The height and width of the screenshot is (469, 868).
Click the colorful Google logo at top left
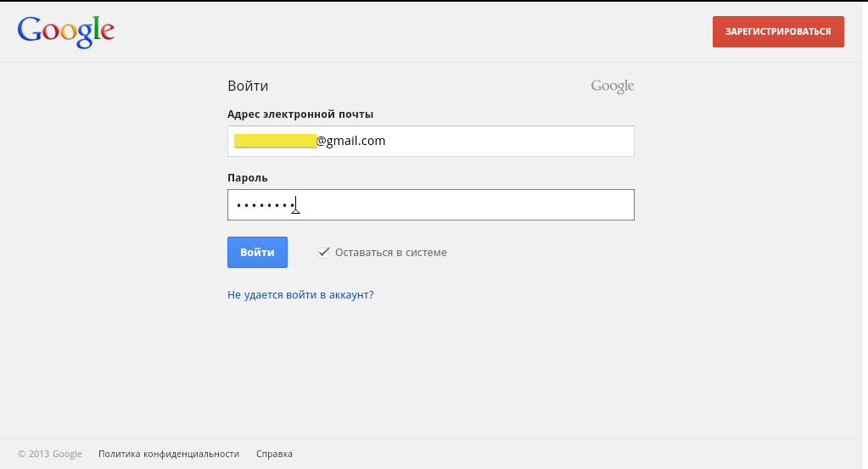point(66,31)
